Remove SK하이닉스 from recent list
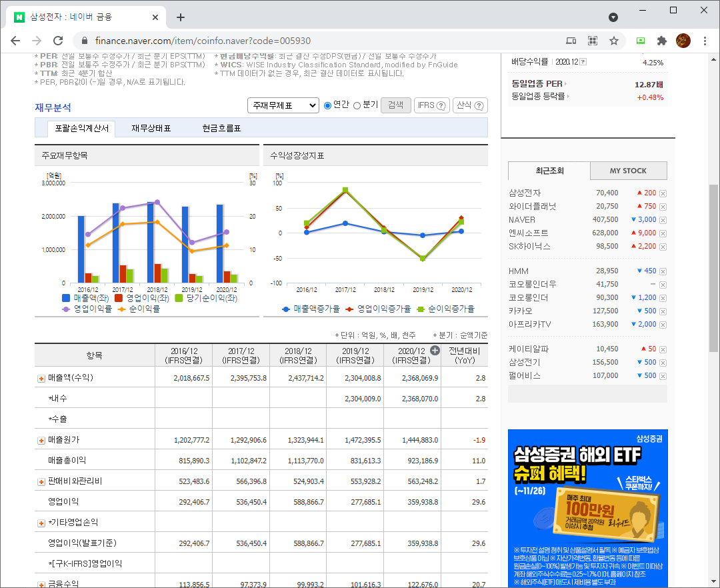 (x=663, y=247)
